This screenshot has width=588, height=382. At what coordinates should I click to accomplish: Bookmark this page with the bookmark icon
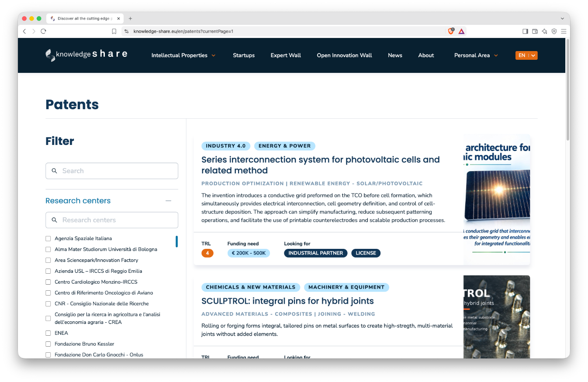click(114, 31)
